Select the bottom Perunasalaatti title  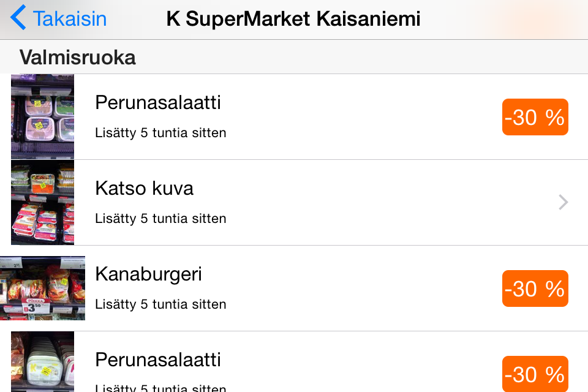(x=158, y=360)
